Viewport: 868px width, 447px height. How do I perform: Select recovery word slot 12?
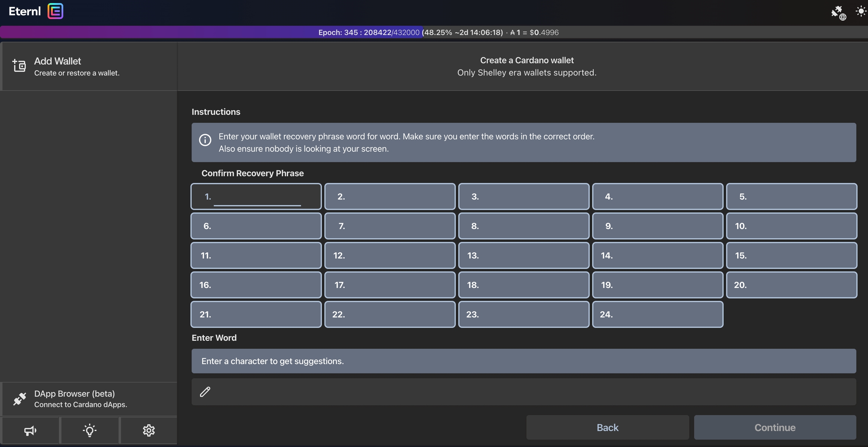point(390,256)
